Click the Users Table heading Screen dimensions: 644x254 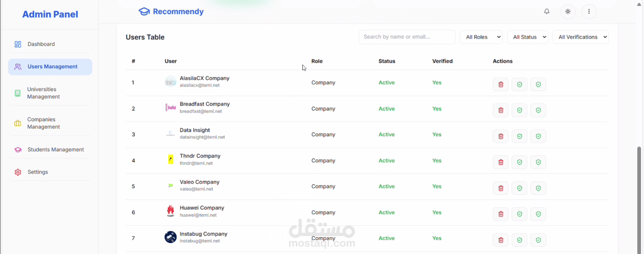click(145, 37)
